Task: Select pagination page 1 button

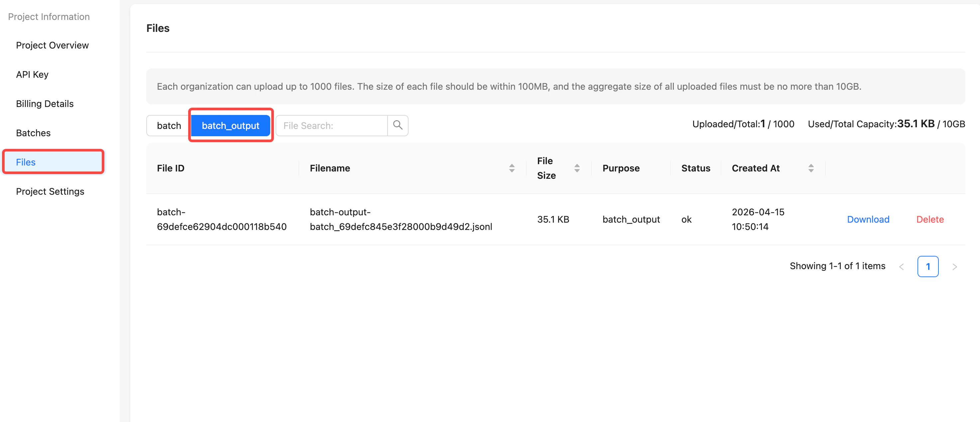Action: point(927,266)
